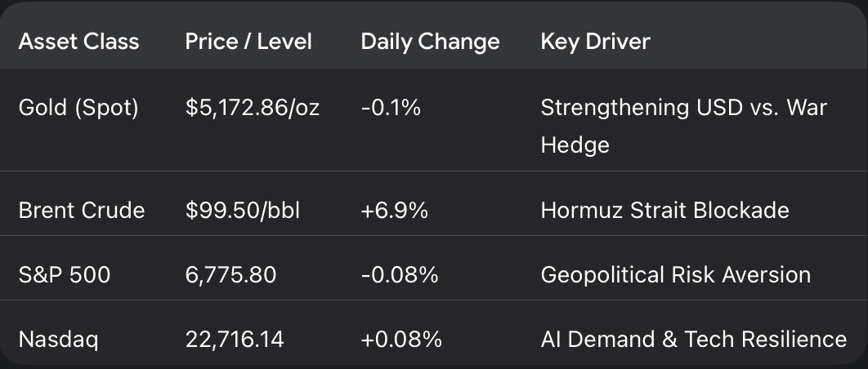Click the -0.08% daily change value

pos(400,275)
